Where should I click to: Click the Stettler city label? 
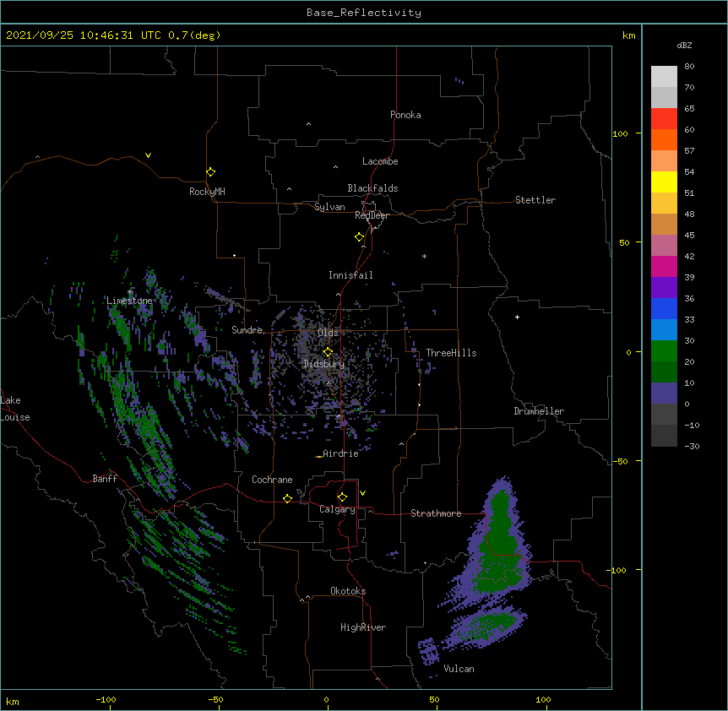[x=535, y=200]
